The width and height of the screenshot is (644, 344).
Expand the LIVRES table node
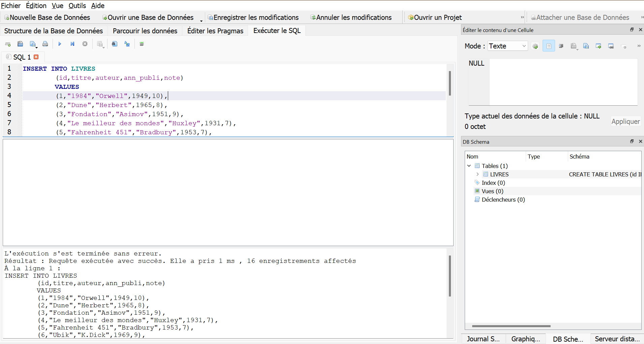click(478, 174)
